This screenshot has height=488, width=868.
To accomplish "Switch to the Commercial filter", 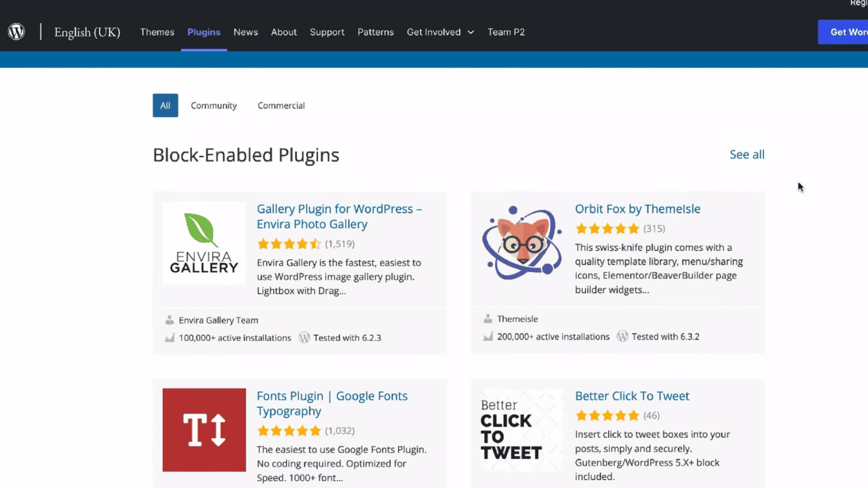I will coord(281,106).
